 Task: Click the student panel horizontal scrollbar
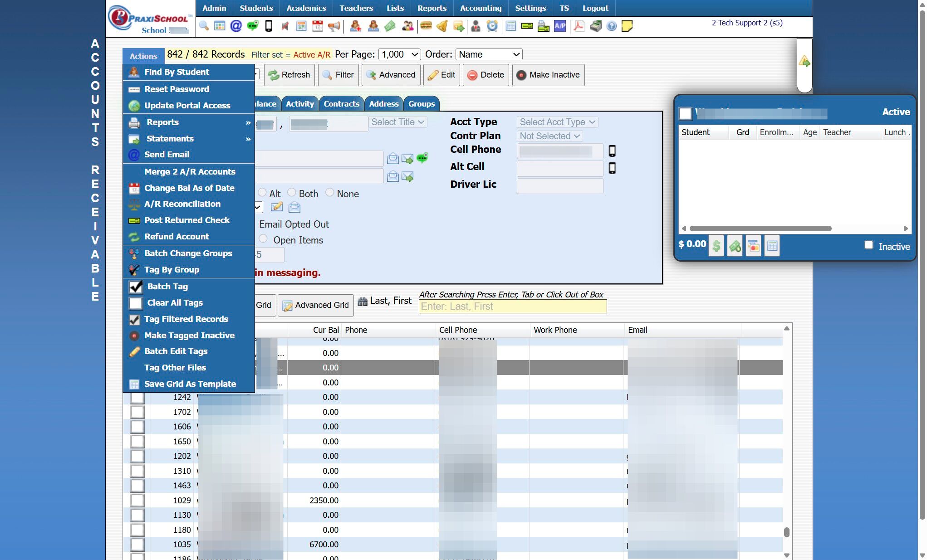click(760, 229)
